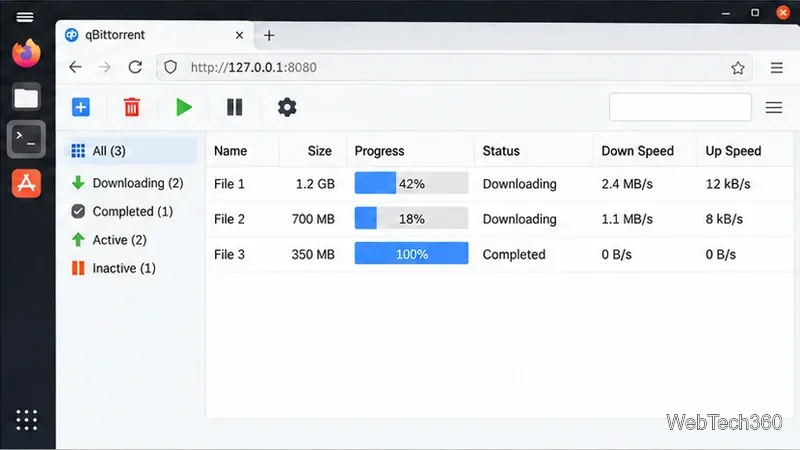This screenshot has height=450, width=800.
Task: Click File 2's Downloading status cell
Action: [x=519, y=219]
